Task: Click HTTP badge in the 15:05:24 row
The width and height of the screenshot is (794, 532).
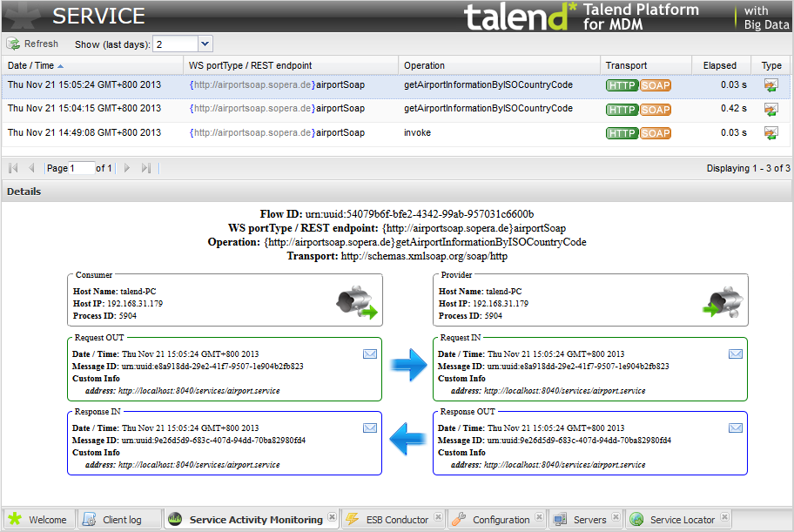Action: 622,85
